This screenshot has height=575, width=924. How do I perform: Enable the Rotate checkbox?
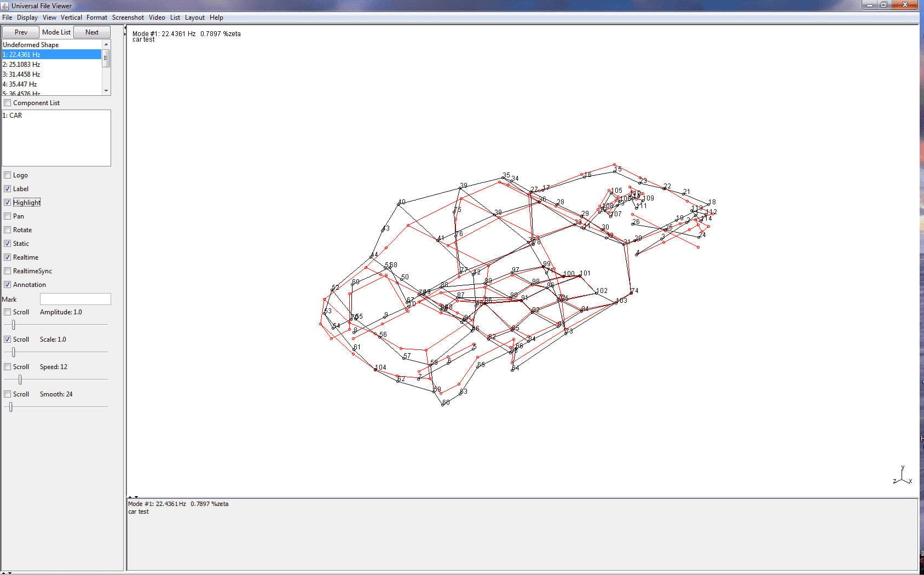[8, 229]
